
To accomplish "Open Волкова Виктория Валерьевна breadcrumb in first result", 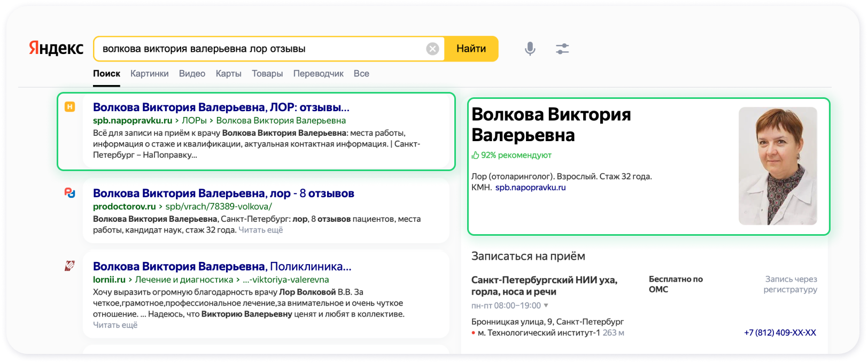I will 281,121.
